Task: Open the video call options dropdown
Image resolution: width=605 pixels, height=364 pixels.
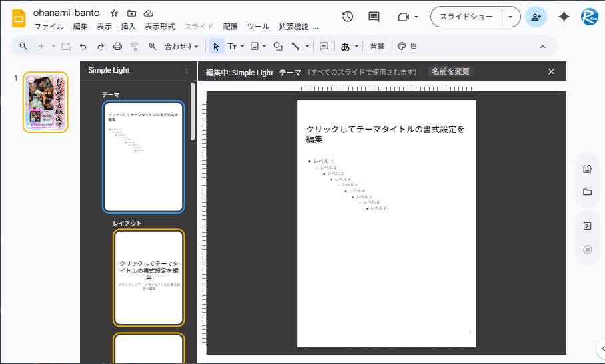Action: (408, 17)
